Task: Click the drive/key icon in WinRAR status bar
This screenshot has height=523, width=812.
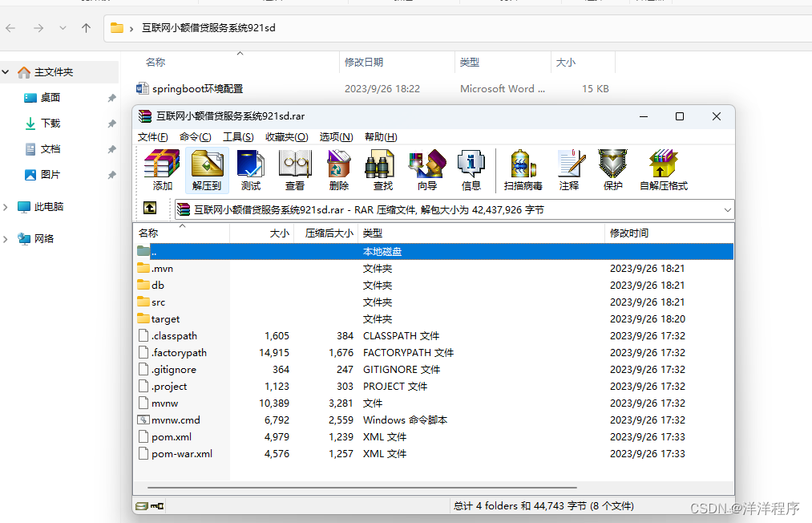Action: pos(150,506)
